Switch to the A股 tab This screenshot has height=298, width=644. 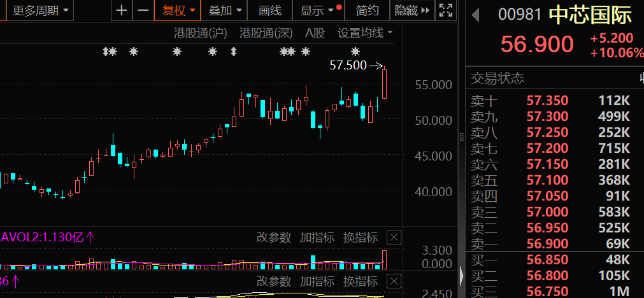315,32
